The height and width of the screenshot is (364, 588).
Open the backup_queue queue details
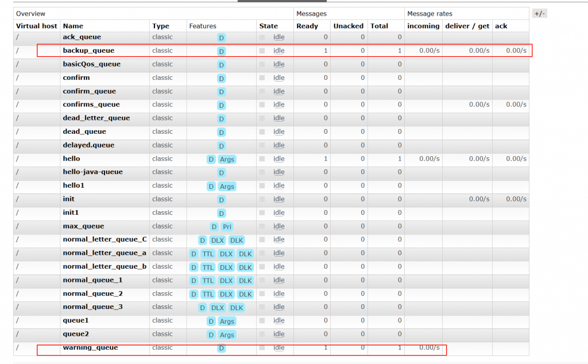[88, 51]
